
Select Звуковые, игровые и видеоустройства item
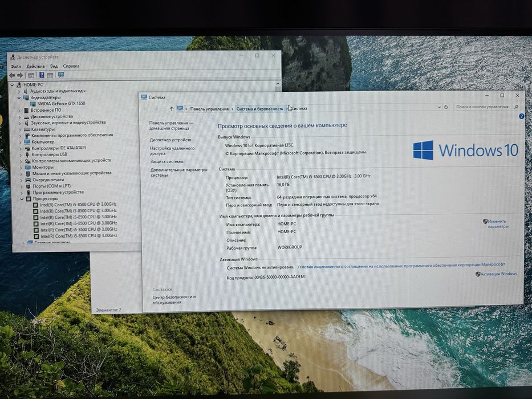(68, 123)
